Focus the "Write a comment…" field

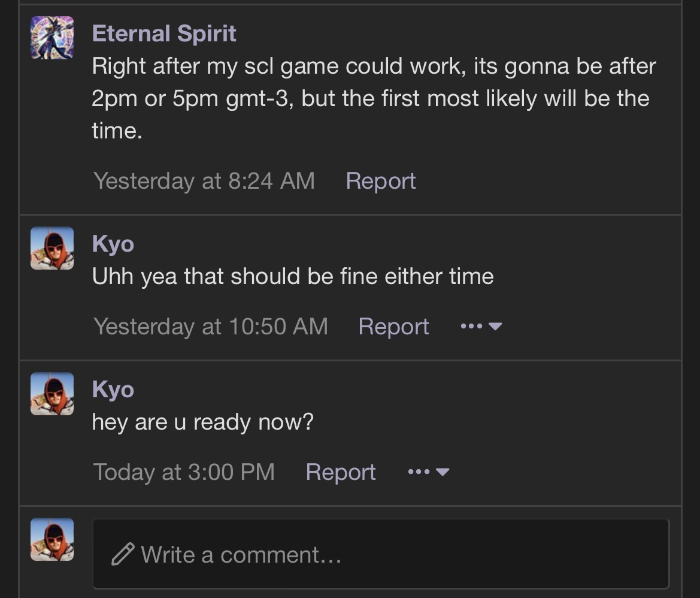(x=381, y=554)
